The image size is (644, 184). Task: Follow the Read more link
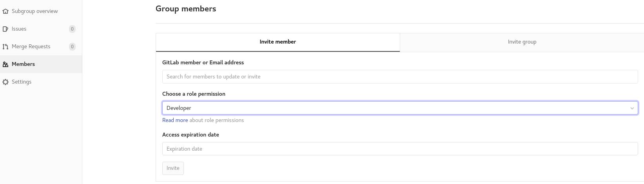(x=175, y=120)
